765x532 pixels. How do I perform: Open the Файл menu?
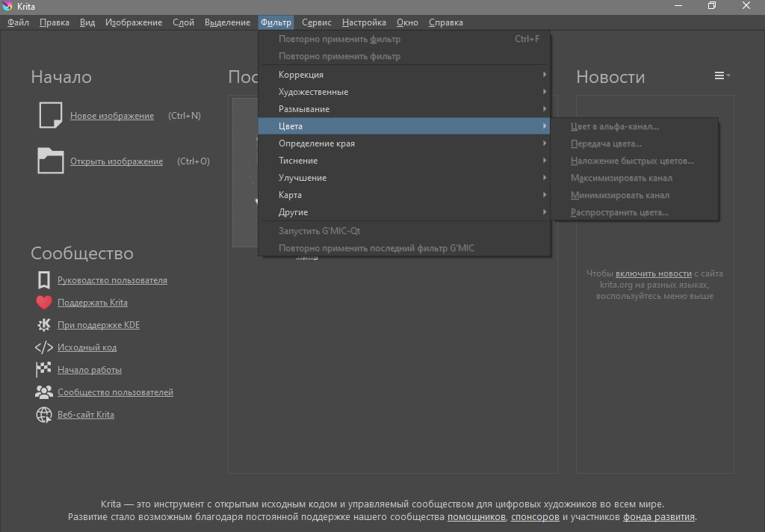click(18, 22)
